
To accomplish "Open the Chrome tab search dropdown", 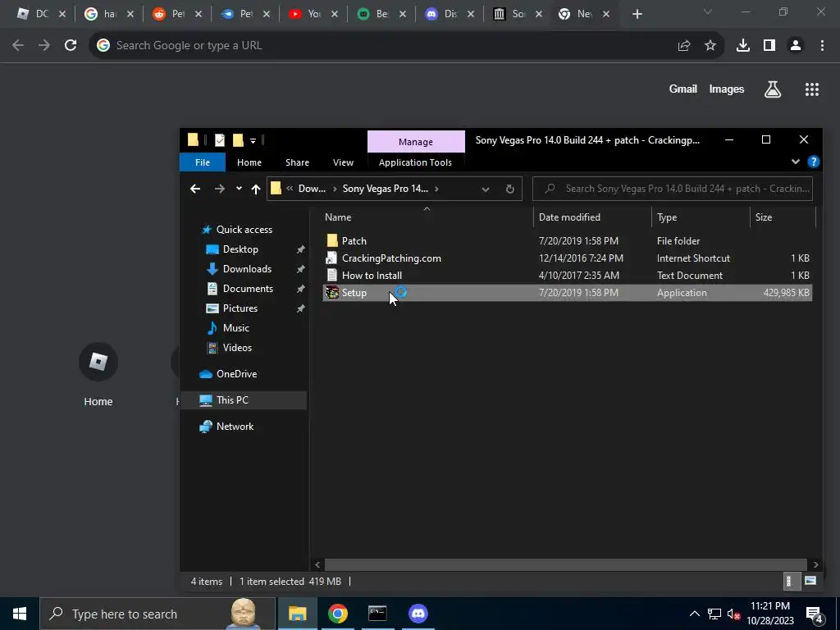I will coord(708,11).
